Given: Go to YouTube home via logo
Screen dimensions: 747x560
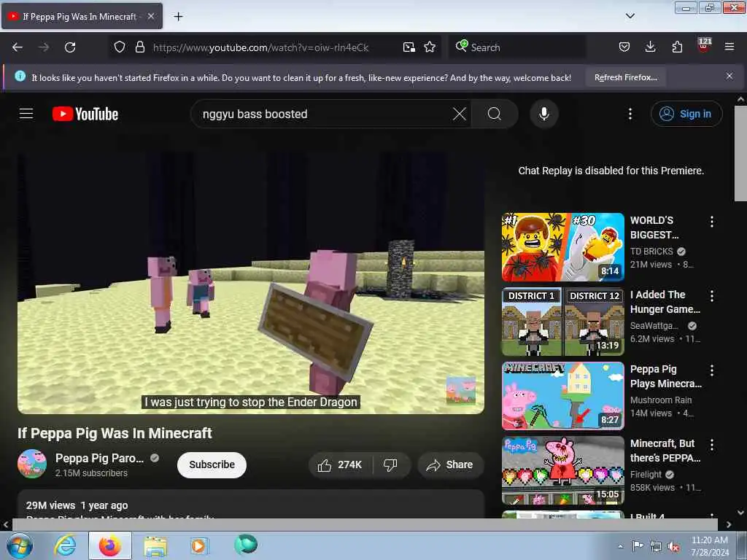Looking at the screenshot, I should [x=85, y=114].
